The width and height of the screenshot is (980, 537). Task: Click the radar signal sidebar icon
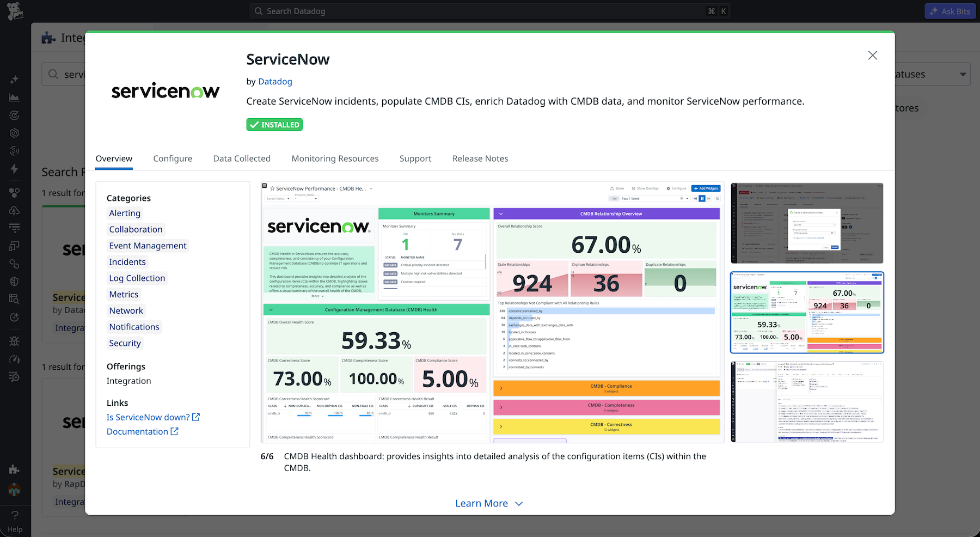15,151
